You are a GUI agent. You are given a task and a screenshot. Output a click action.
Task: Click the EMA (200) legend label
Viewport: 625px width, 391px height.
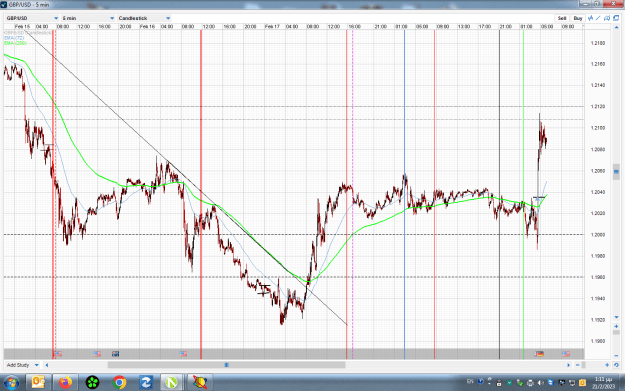(15, 43)
